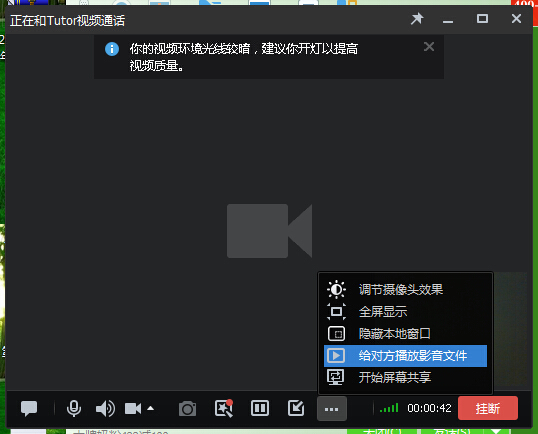Take a snapshot with camera icon
The image size is (538, 434).
(x=187, y=409)
